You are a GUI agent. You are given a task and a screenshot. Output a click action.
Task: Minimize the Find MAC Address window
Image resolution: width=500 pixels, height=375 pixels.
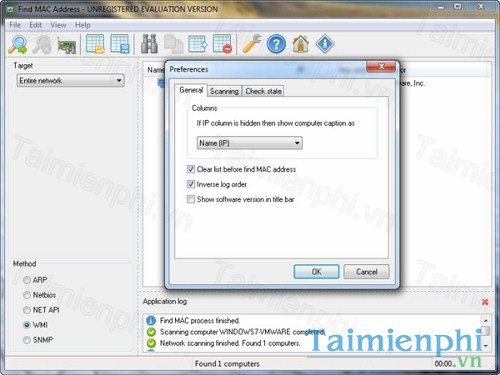pyautogui.click(x=441, y=7)
